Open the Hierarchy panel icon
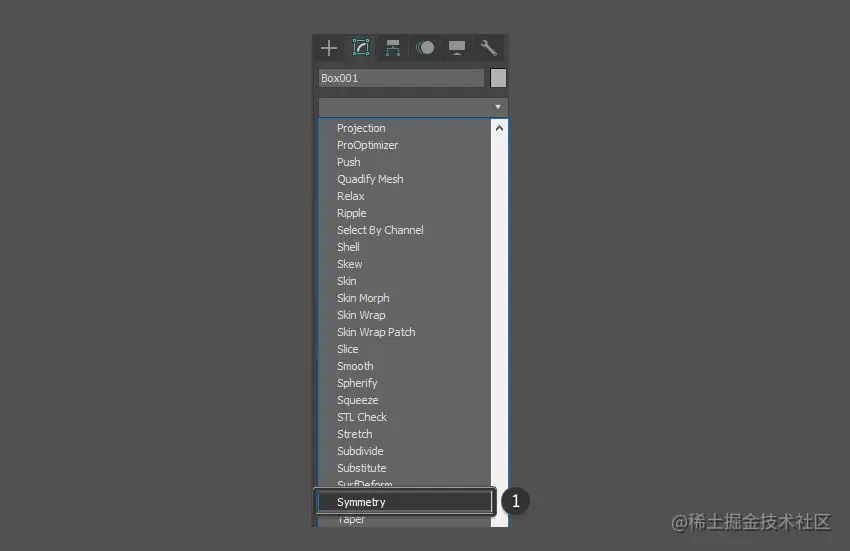Viewport: 850px width, 551px height. click(392, 48)
